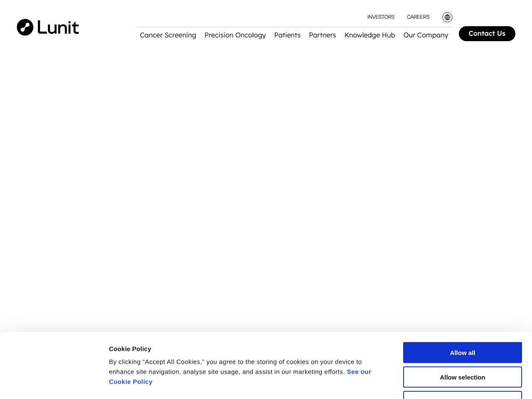Screen dimensions: 532x399
Task: Select Patients in the navigation bar
Action: click(287, 35)
